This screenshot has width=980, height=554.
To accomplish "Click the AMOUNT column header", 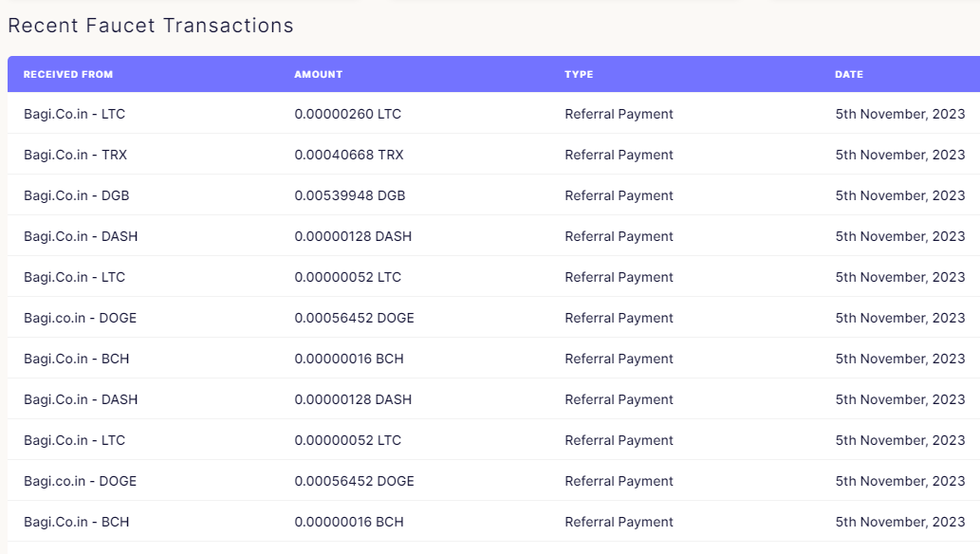I will coord(318,74).
